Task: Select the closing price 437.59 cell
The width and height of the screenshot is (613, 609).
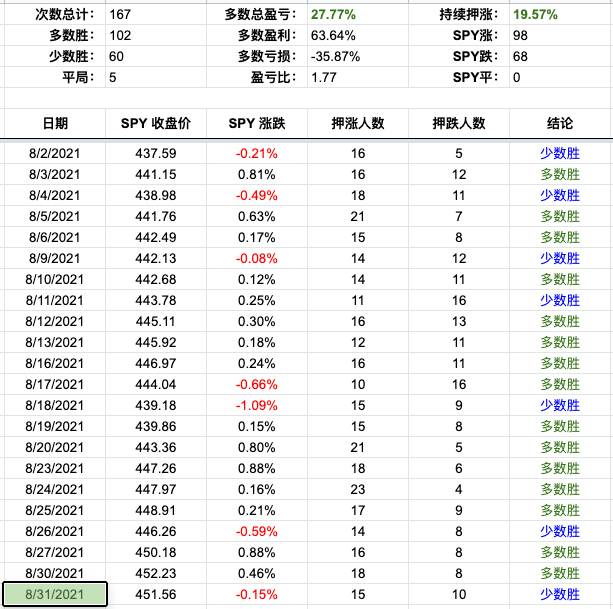Action: (155, 153)
